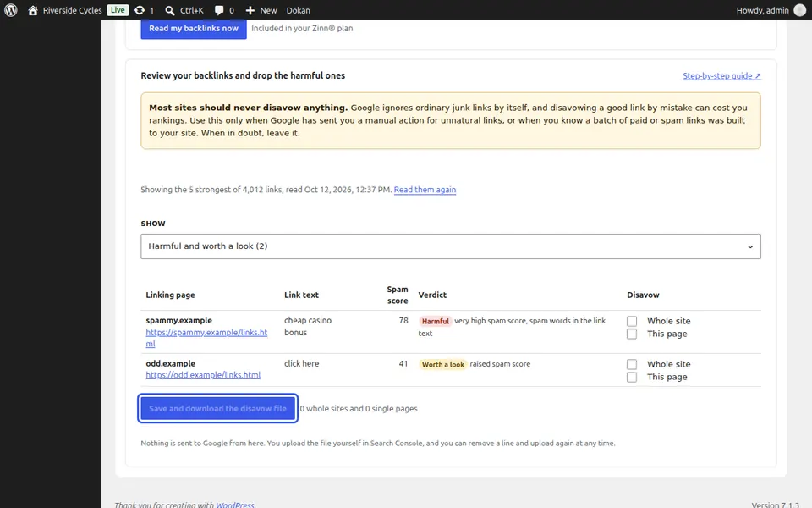Open the Dokan menu item
Image resolution: width=812 pixels, height=508 pixels.
pyautogui.click(x=299, y=10)
